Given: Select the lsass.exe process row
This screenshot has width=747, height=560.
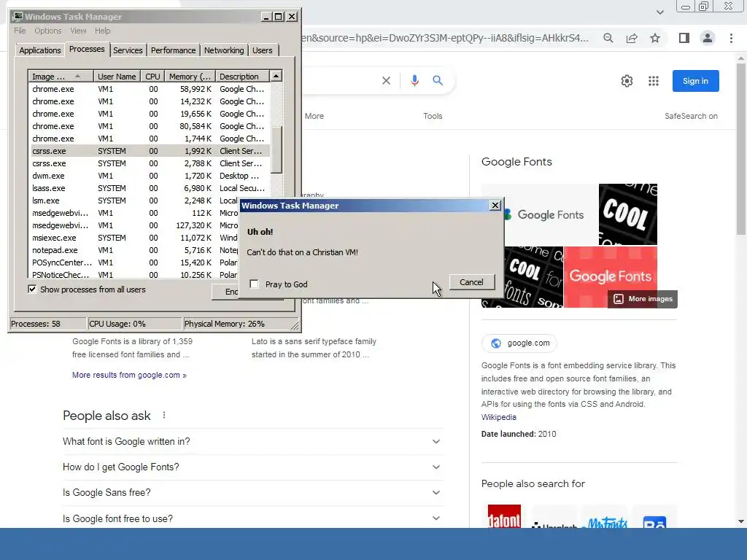Looking at the screenshot, I should coord(150,188).
